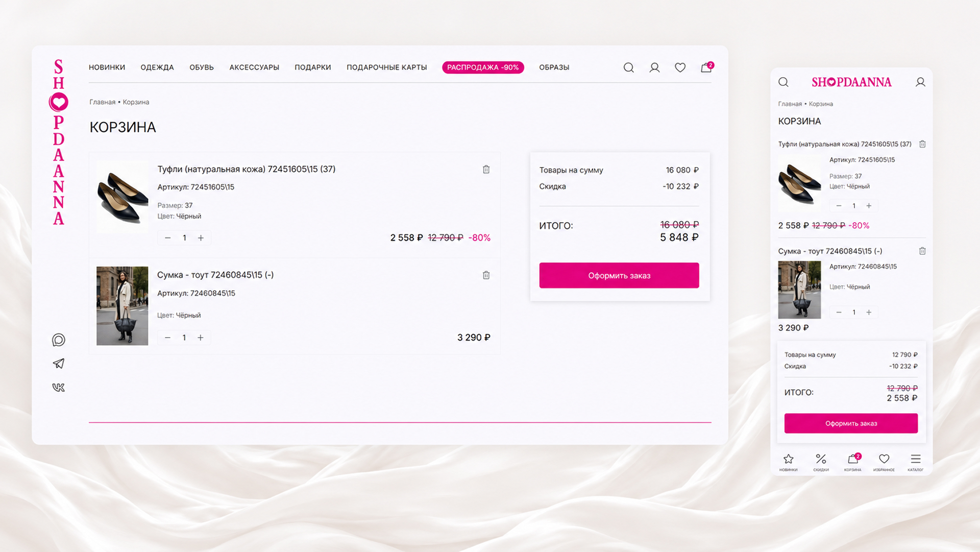
Task: Tap plus for Туфли in mobile cart
Action: (869, 206)
